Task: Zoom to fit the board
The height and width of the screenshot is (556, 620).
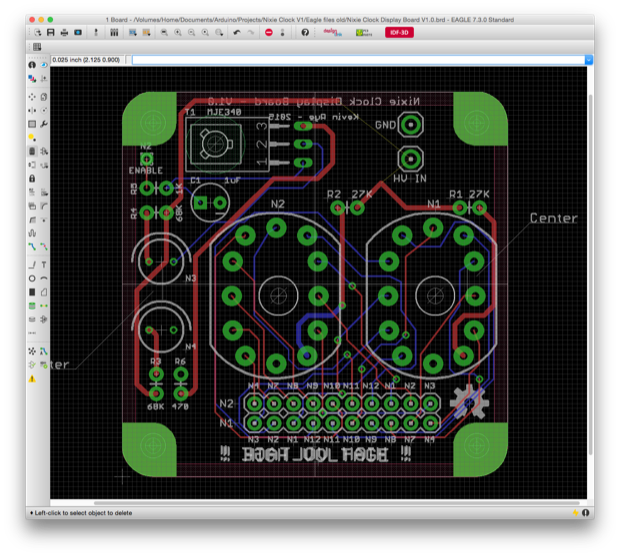Action: click(164, 32)
